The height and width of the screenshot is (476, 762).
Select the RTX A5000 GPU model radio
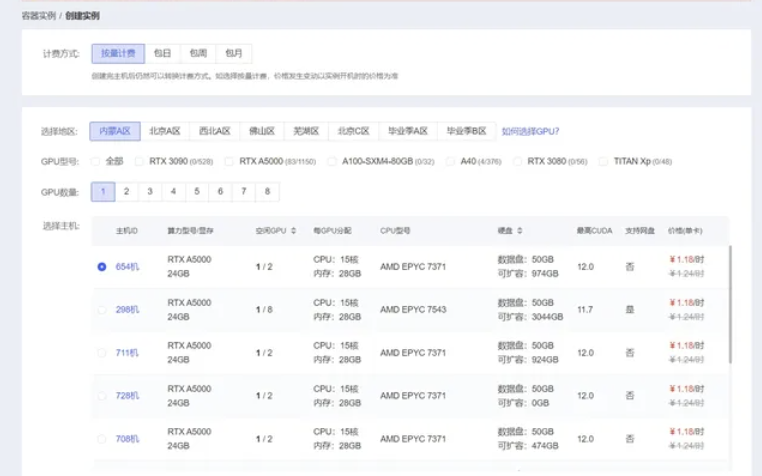(230, 161)
